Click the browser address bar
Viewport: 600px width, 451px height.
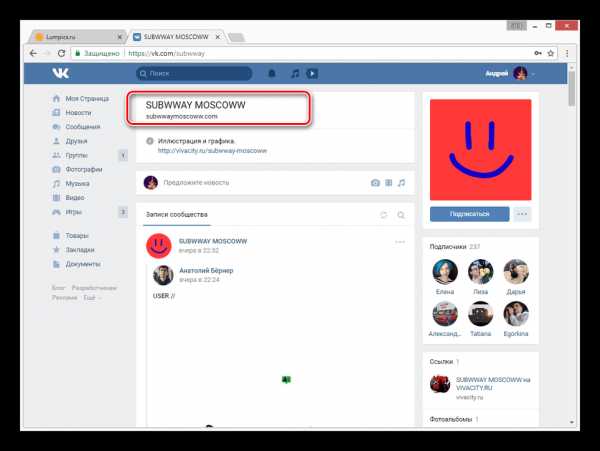pos(314,53)
